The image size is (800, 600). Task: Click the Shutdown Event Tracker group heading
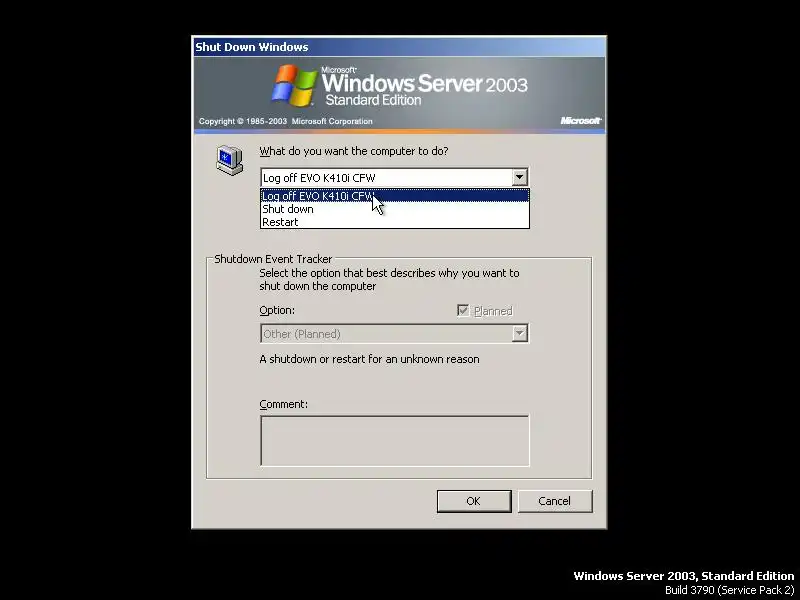pyautogui.click(x=273, y=259)
